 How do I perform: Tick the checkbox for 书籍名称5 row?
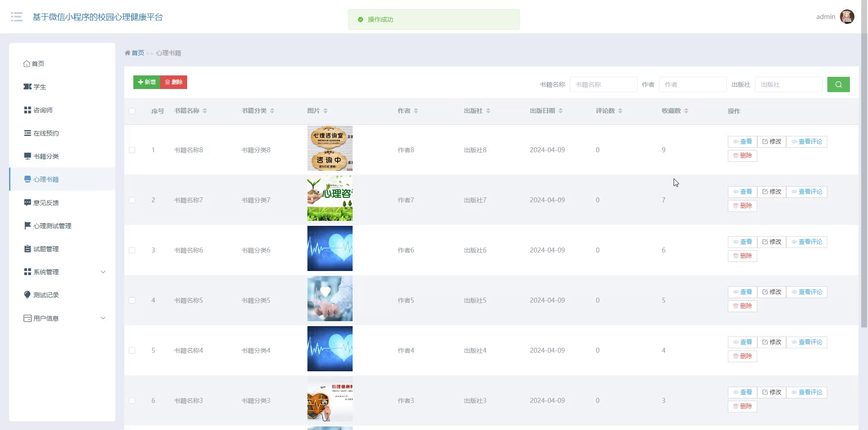(x=132, y=300)
